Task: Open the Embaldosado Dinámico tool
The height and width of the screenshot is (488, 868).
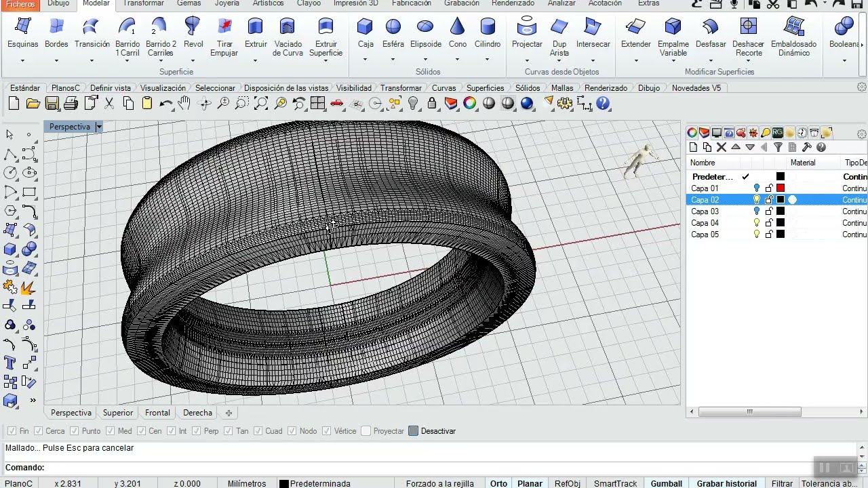Action: [x=793, y=36]
